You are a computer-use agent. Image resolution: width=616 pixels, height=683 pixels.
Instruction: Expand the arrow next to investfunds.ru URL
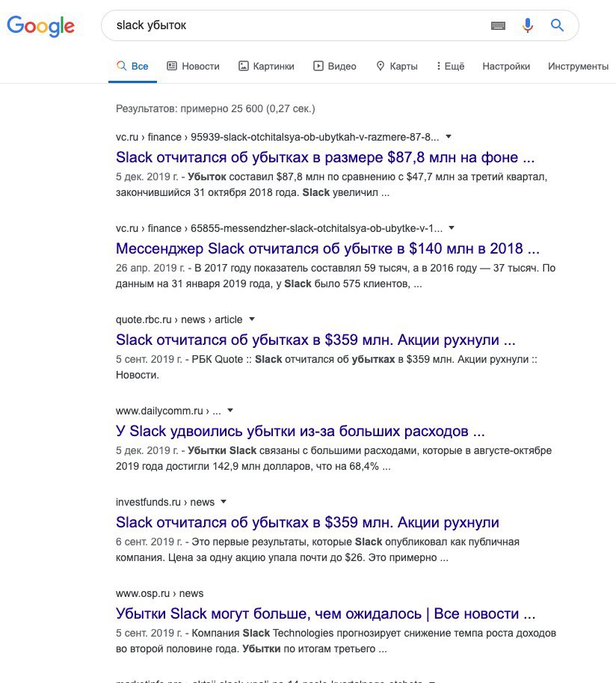[224, 502]
